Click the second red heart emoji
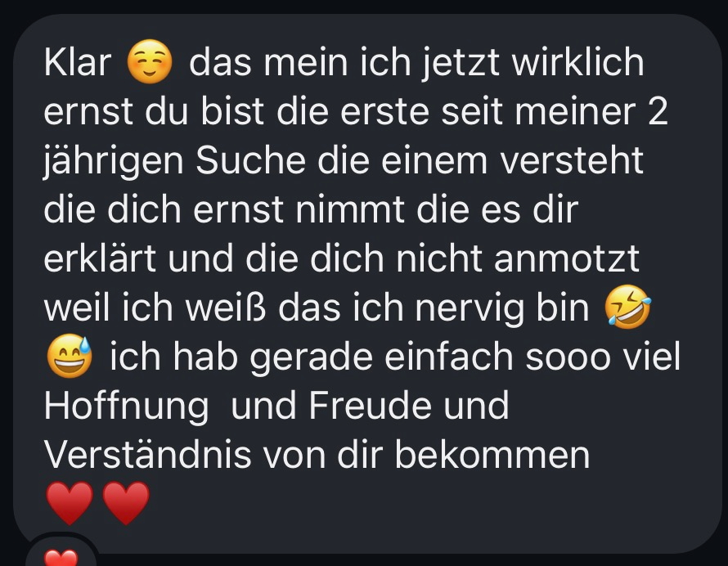The image size is (728, 566). click(126, 502)
